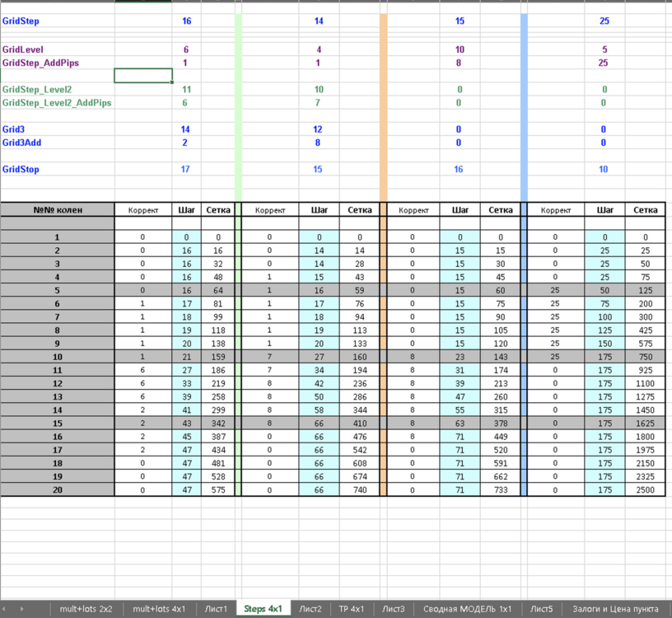Select the GridStep_Level2_AddPips label cell
672x618 pixels.
(58, 102)
